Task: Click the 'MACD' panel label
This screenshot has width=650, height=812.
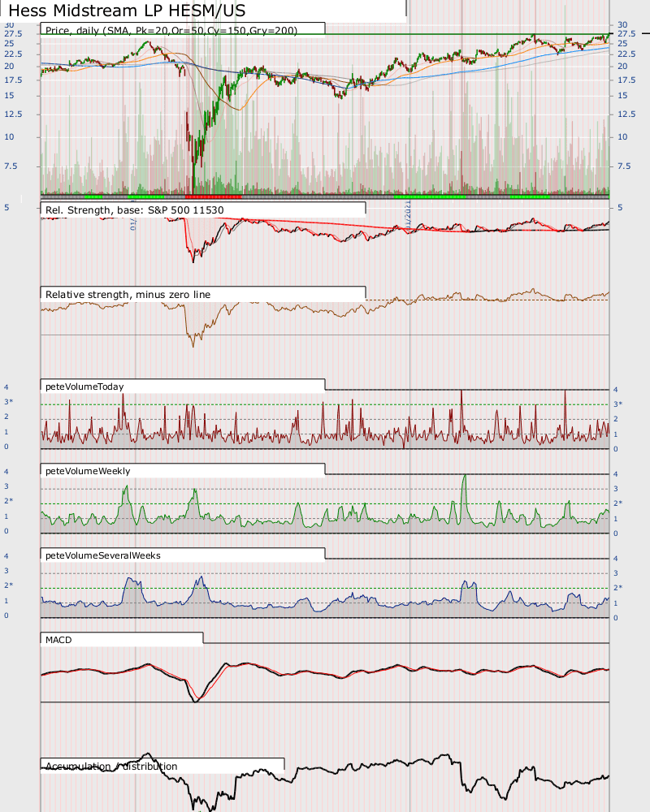Action: [x=58, y=640]
